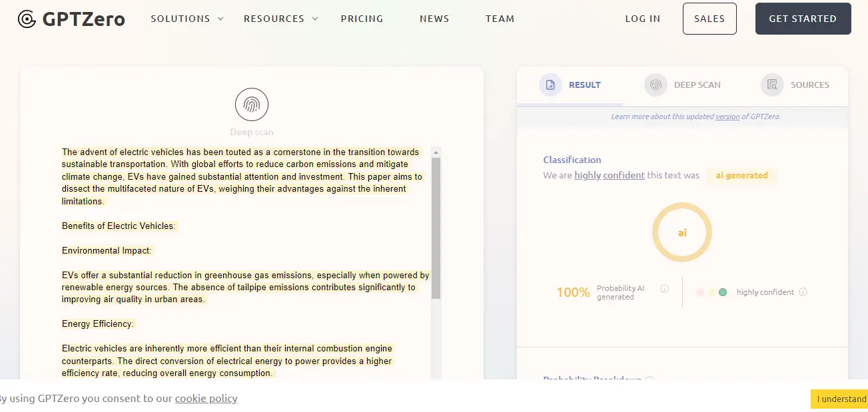
Task: Open the NEWS menu item
Action: (434, 19)
